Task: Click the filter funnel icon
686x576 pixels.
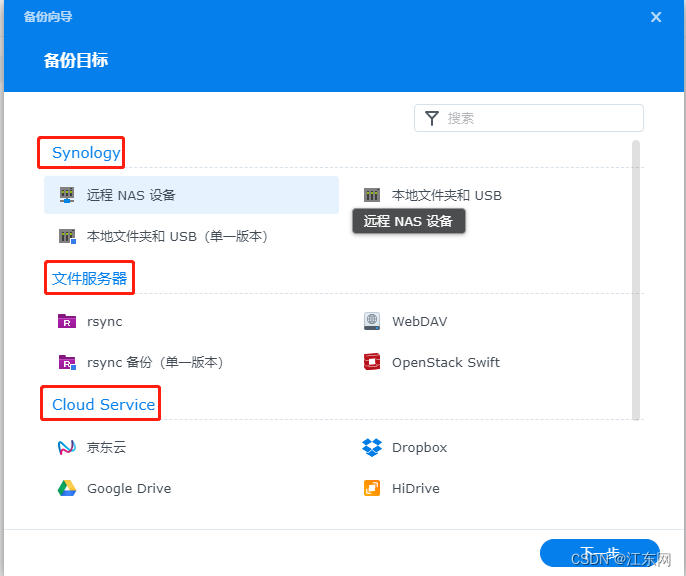Action: (x=432, y=118)
